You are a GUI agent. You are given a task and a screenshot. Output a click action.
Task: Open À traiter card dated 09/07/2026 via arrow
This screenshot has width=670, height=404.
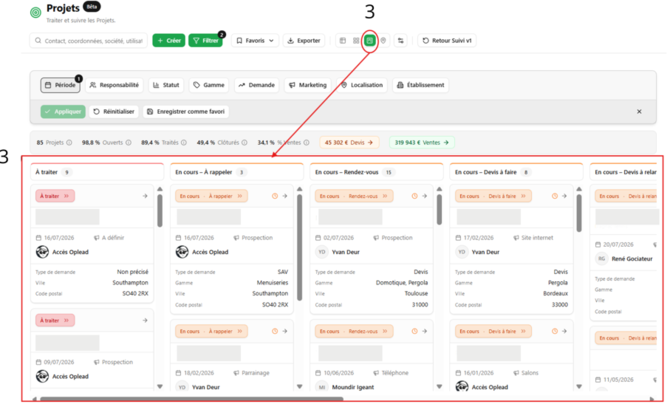tap(145, 320)
